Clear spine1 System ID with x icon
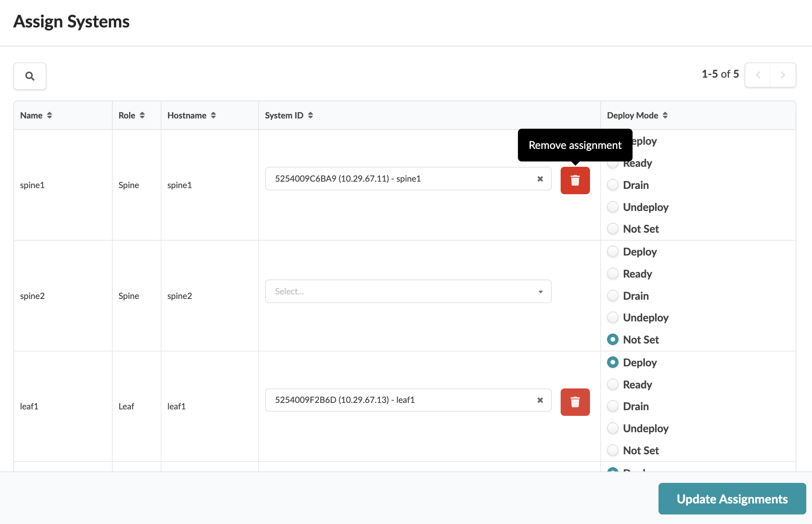 pos(540,179)
